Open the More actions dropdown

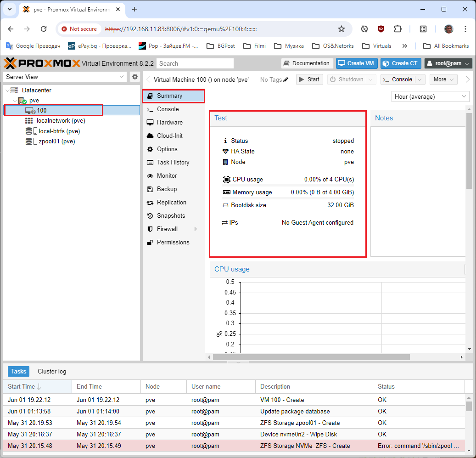(443, 79)
